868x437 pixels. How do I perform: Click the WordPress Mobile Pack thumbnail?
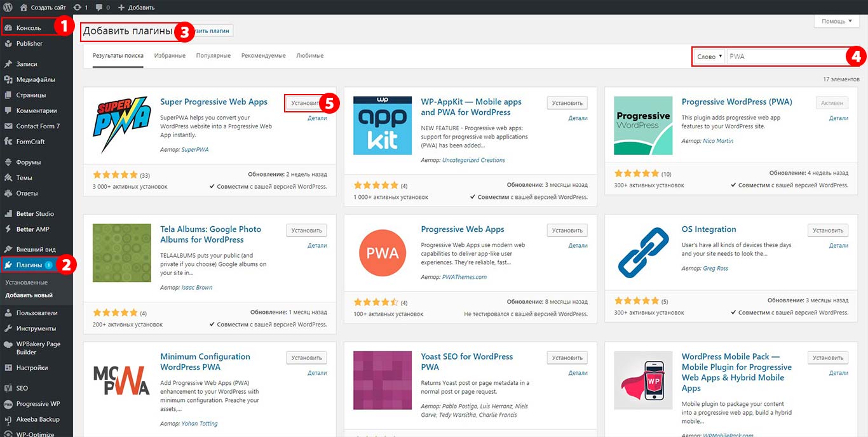[643, 381]
